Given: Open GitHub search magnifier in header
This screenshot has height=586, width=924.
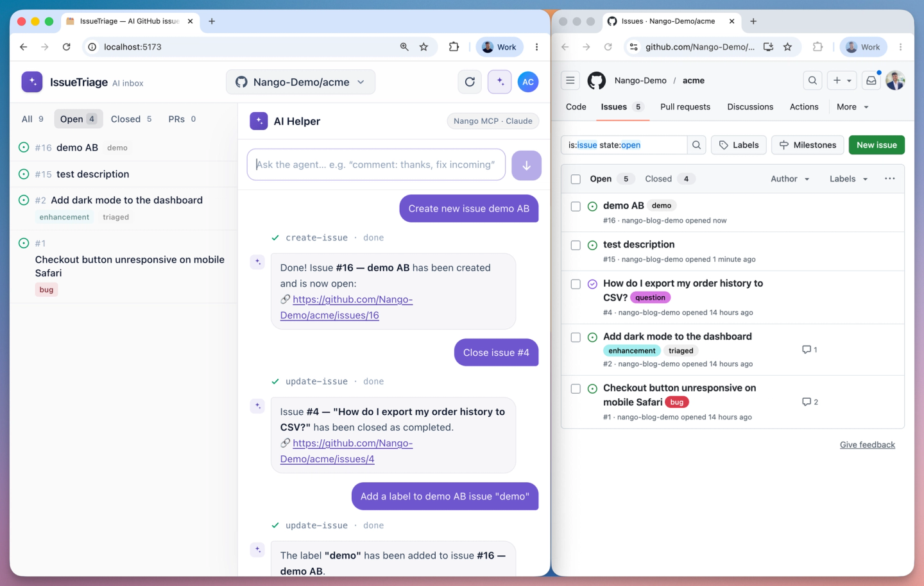Looking at the screenshot, I should (x=813, y=80).
